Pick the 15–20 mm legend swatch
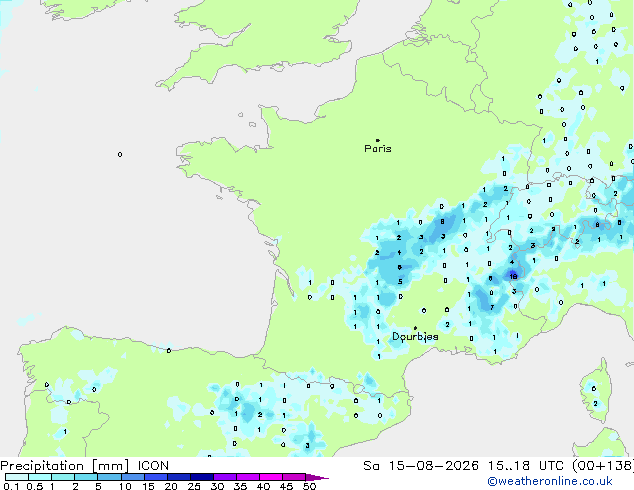634x490 pixels. [x=156, y=477]
